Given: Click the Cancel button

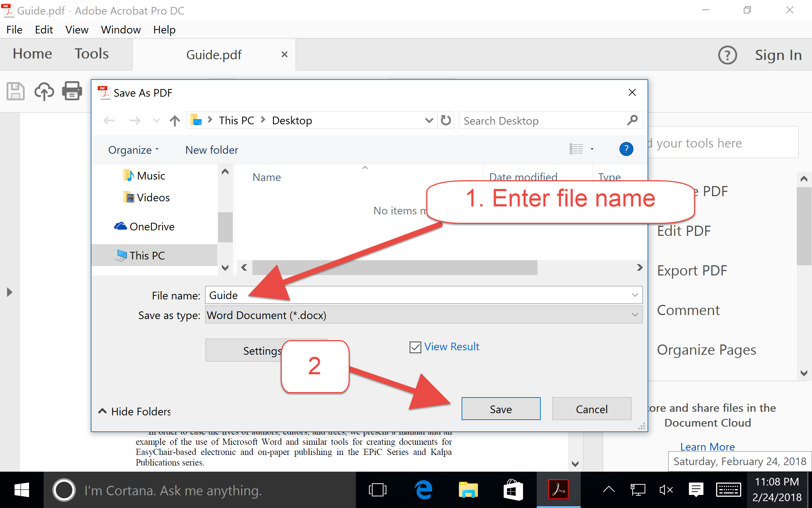Looking at the screenshot, I should (592, 409).
